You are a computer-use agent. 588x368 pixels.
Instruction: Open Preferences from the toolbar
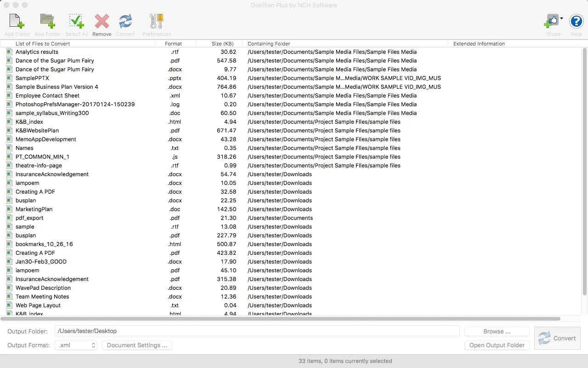pyautogui.click(x=157, y=22)
